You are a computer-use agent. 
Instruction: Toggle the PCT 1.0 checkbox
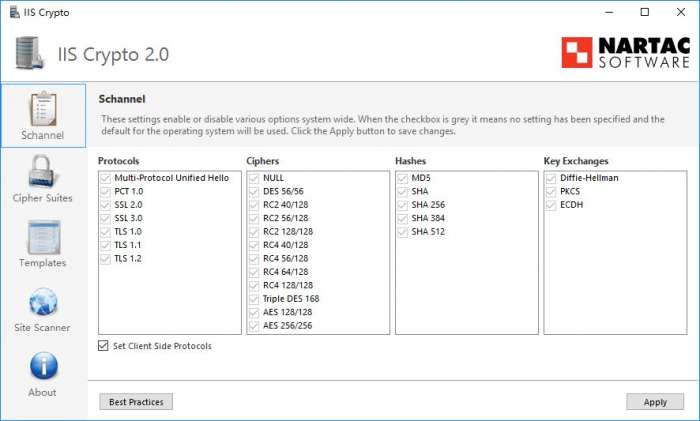click(x=105, y=192)
